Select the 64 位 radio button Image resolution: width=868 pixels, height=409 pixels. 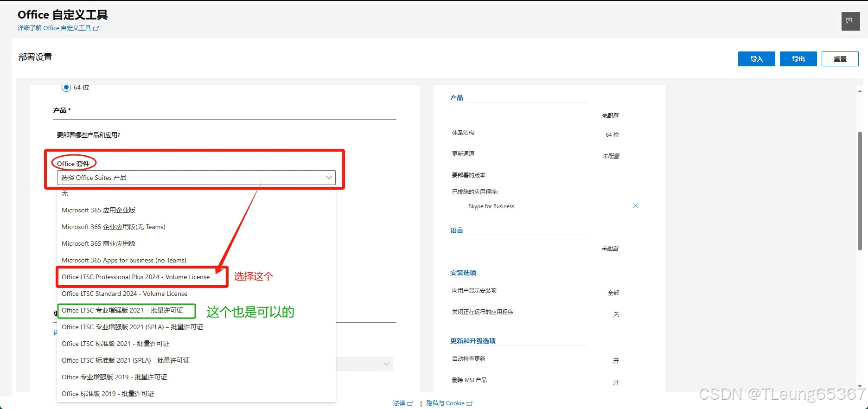(66, 87)
